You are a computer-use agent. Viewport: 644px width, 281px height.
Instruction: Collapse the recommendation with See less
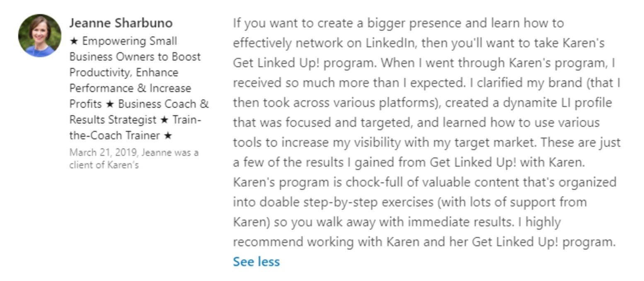point(256,262)
